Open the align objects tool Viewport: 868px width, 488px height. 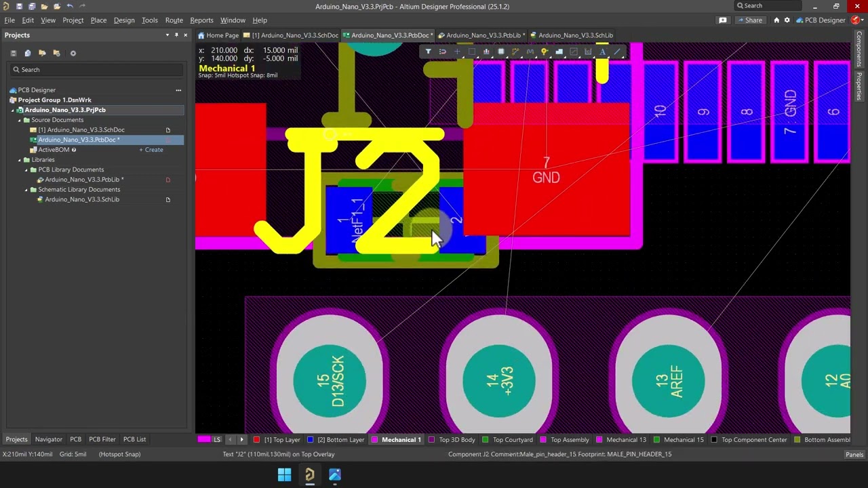[486, 52]
